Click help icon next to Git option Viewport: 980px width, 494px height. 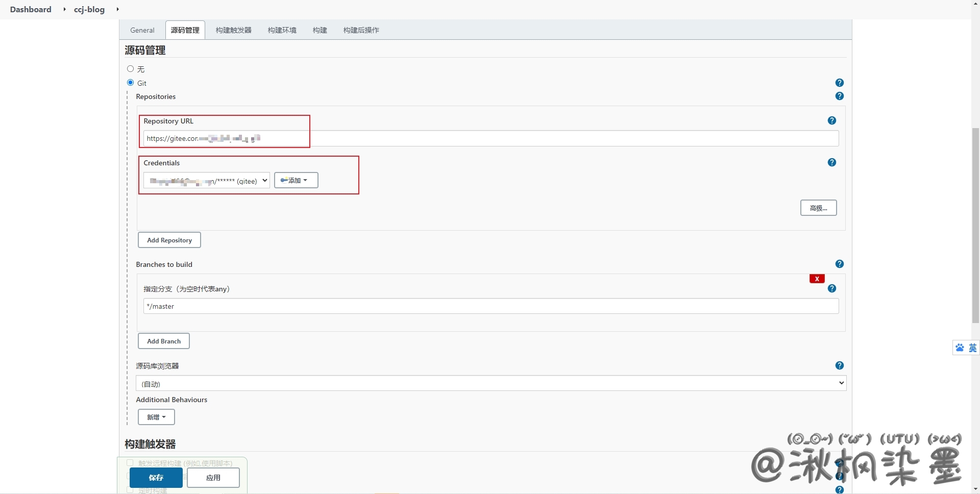click(x=840, y=83)
